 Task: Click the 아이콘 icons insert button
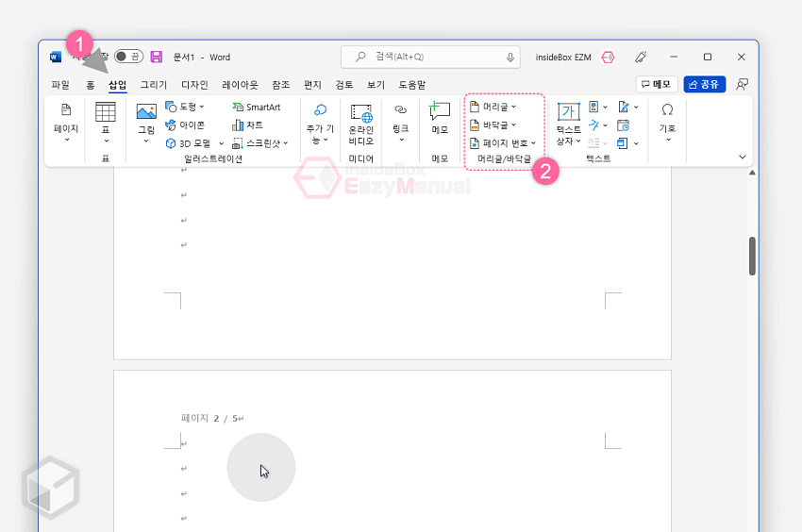185,125
